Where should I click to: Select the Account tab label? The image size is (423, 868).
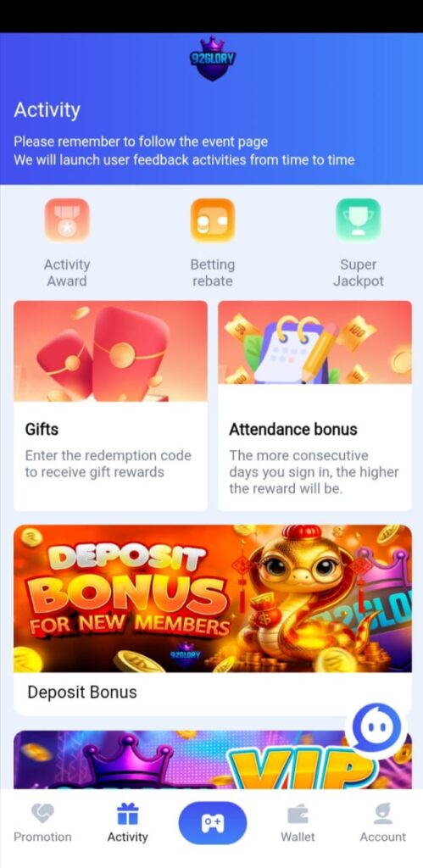coord(382,837)
